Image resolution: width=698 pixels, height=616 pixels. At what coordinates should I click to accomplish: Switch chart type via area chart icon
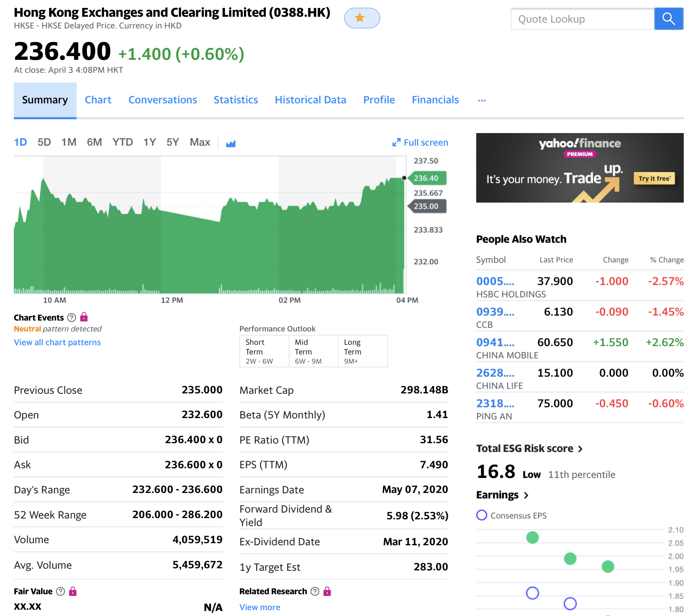[x=231, y=144]
